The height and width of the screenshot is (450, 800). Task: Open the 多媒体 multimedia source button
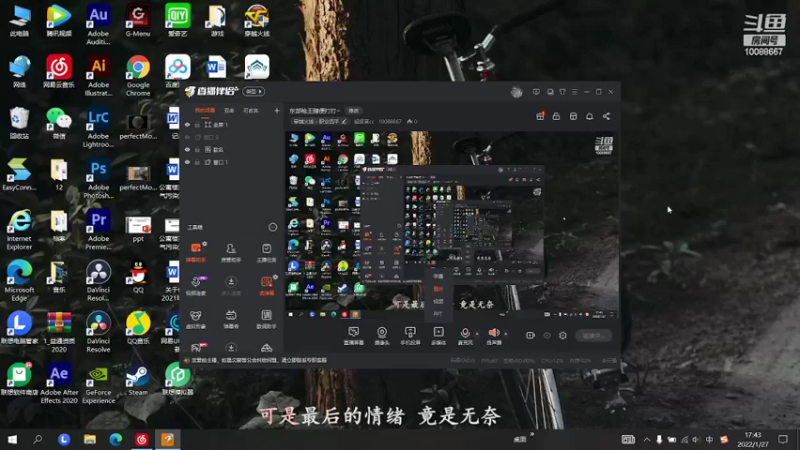(x=438, y=336)
